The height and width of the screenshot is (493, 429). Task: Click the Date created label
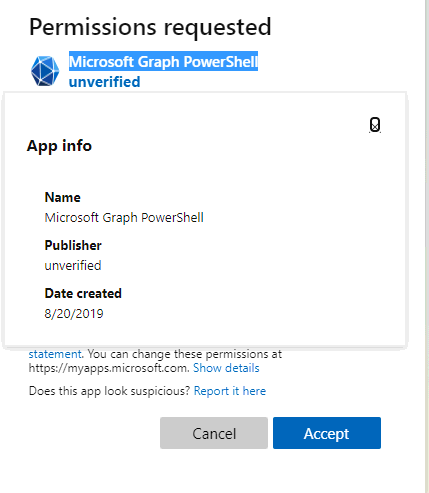(x=83, y=293)
